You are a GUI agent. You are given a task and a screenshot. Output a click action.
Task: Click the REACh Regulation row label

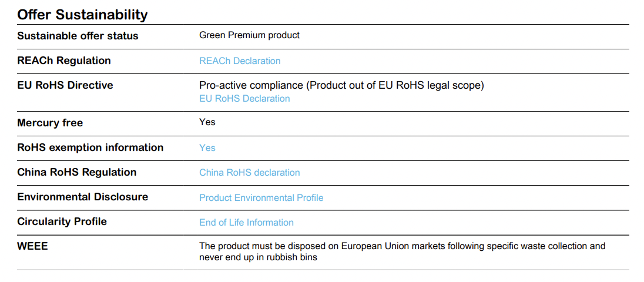pos(64,61)
